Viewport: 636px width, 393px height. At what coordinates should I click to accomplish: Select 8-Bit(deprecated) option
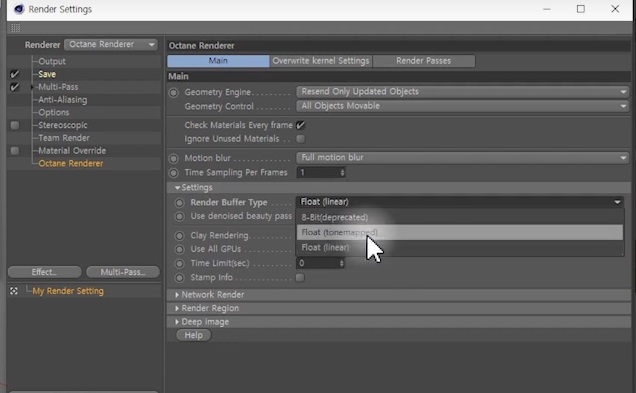(x=460, y=217)
